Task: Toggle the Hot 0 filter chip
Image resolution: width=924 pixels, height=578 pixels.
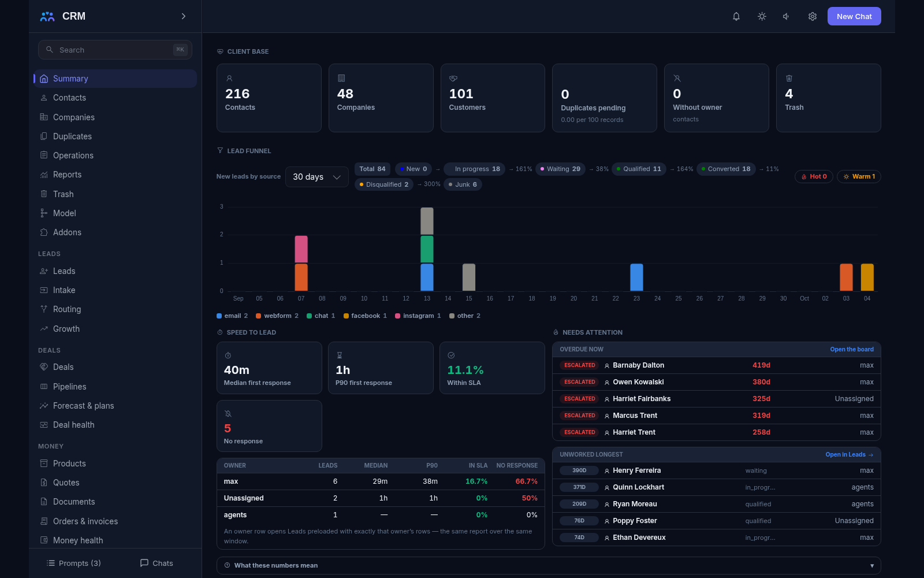Action: coord(814,176)
